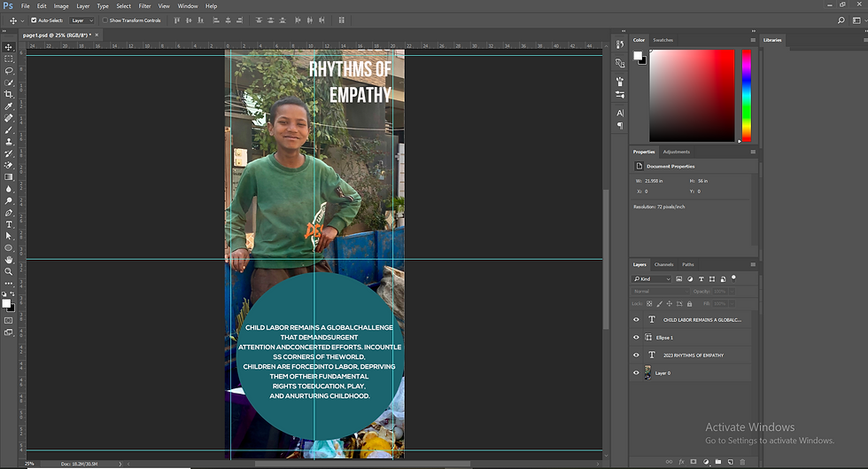Click the search icon at top right
Image resolution: width=868 pixels, height=469 pixels.
pyautogui.click(x=841, y=20)
